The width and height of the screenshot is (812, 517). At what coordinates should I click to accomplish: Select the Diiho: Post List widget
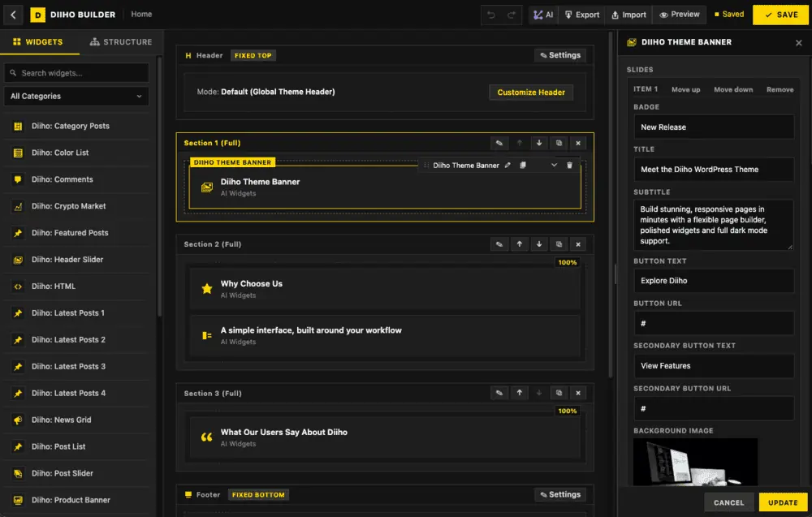[x=76, y=446]
